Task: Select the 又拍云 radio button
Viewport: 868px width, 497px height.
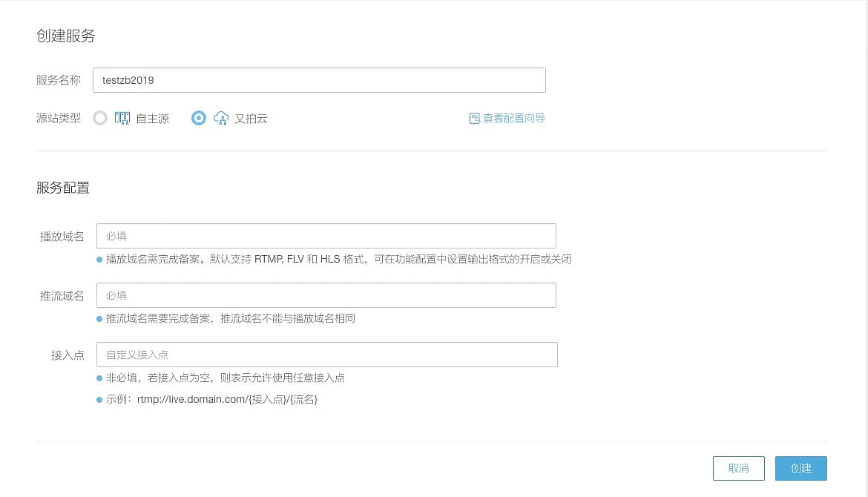Action: tap(199, 118)
